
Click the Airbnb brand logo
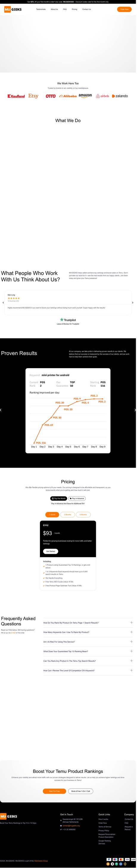click(x=103, y=96)
